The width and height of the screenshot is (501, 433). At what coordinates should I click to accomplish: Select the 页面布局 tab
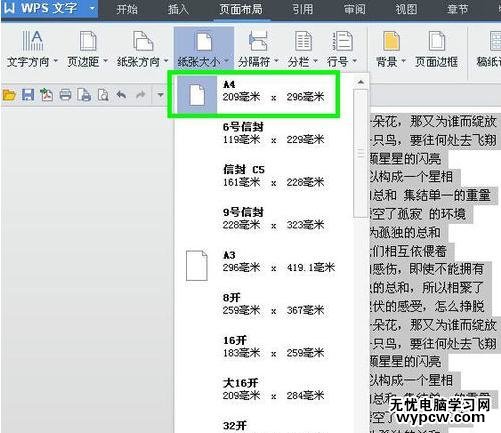pyautogui.click(x=241, y=9)
